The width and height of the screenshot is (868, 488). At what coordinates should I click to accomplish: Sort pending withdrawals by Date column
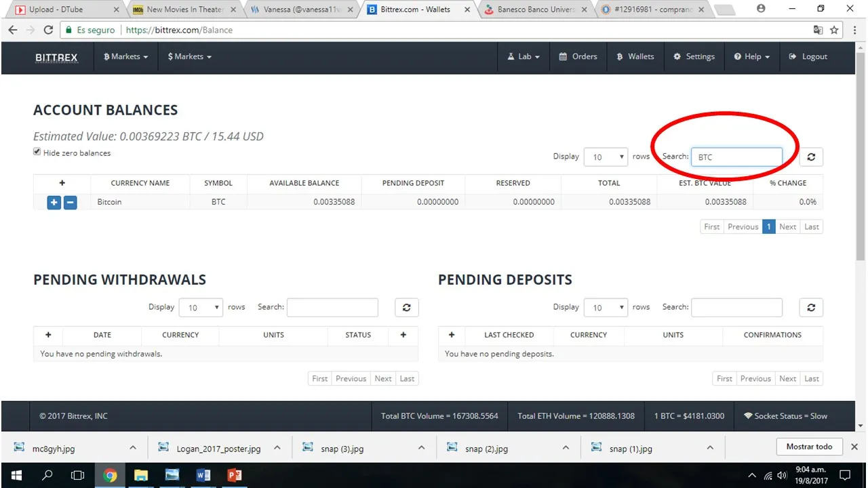pyautogui.click(x=102, y=335)
